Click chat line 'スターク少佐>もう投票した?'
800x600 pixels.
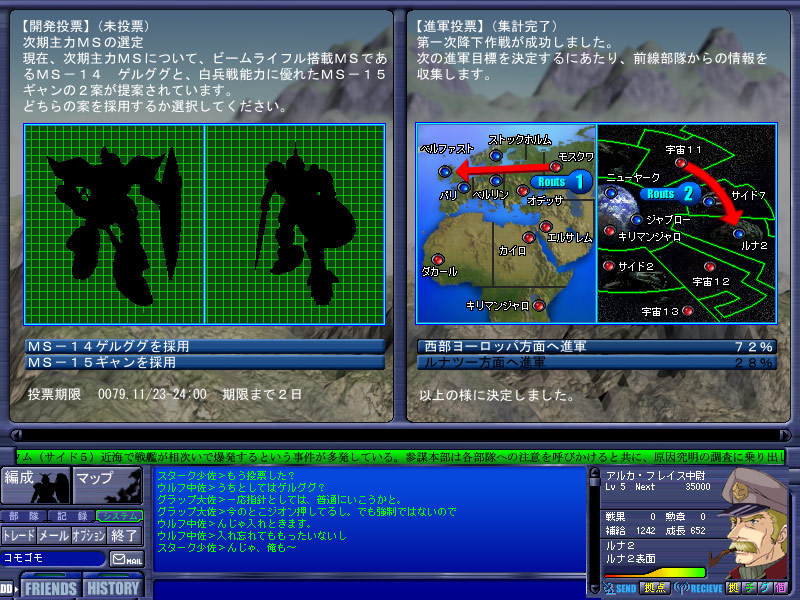pos(226,476)
